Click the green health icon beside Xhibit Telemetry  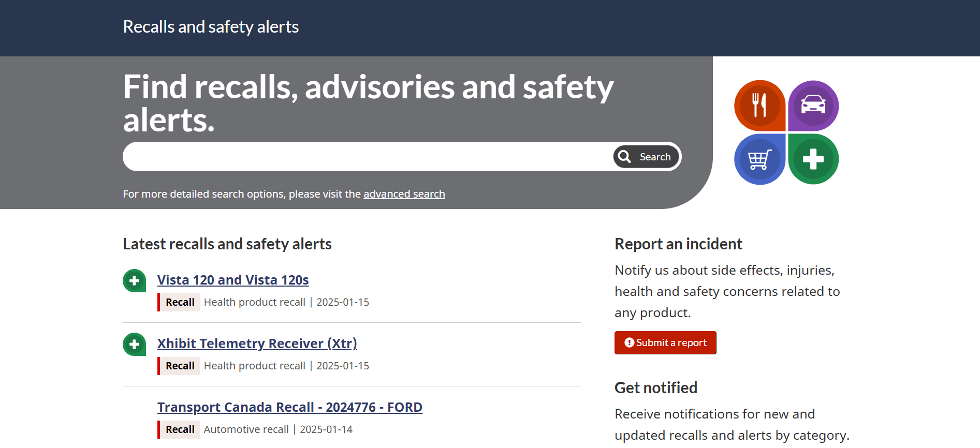[x=134, y=345]
